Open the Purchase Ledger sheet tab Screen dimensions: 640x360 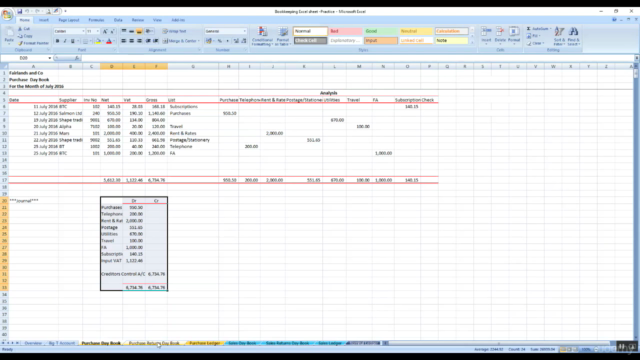pos(204,343)
